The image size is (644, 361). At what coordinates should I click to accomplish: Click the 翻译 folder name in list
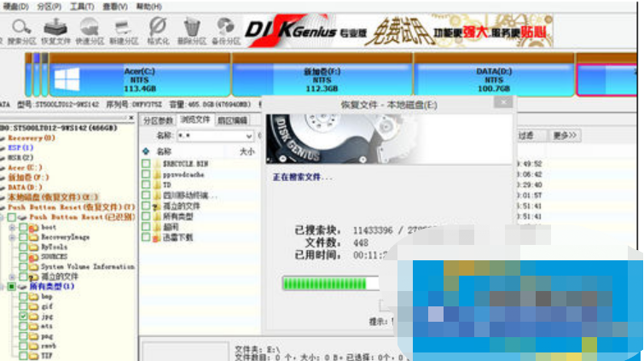(171, 227)
